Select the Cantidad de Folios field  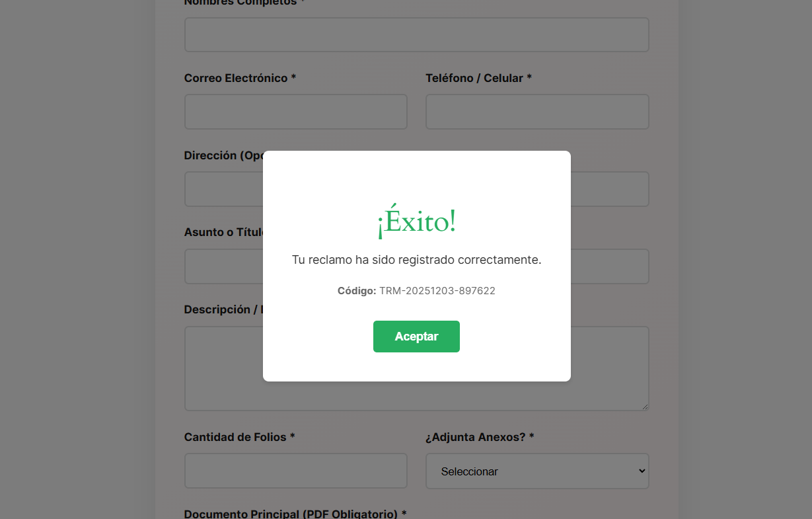pyautogui.click(x=295, y=471)
